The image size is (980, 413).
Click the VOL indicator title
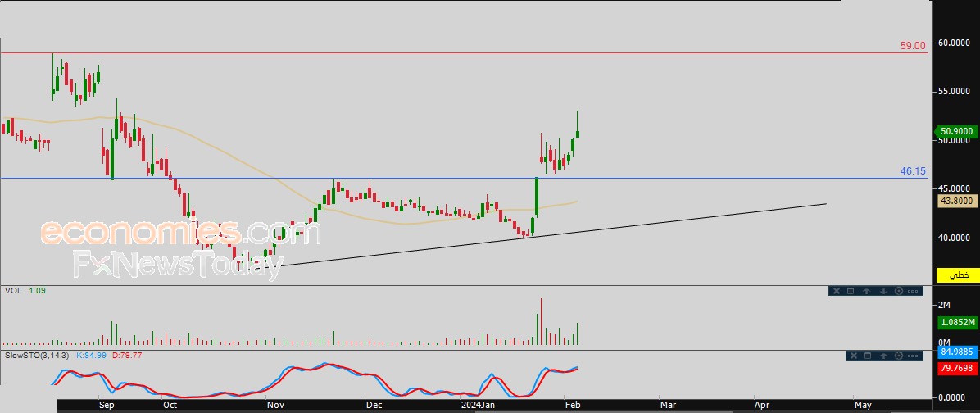click(x=11, y=291)
